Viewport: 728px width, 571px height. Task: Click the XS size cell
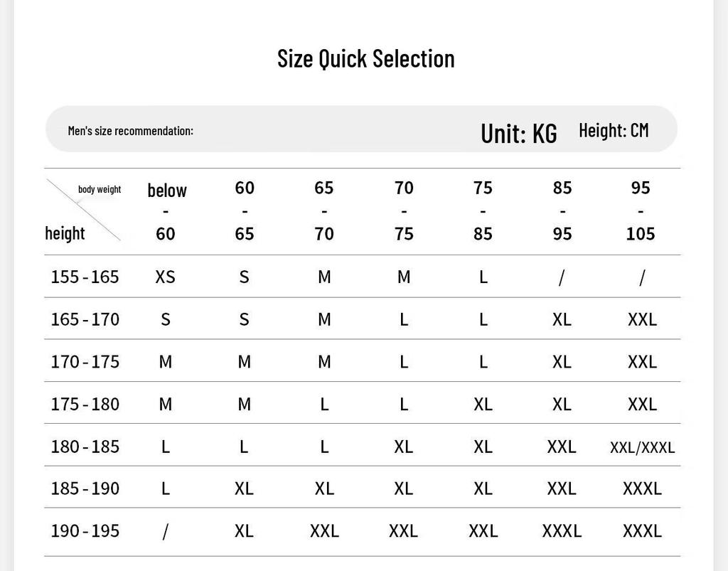coord(165,277)
